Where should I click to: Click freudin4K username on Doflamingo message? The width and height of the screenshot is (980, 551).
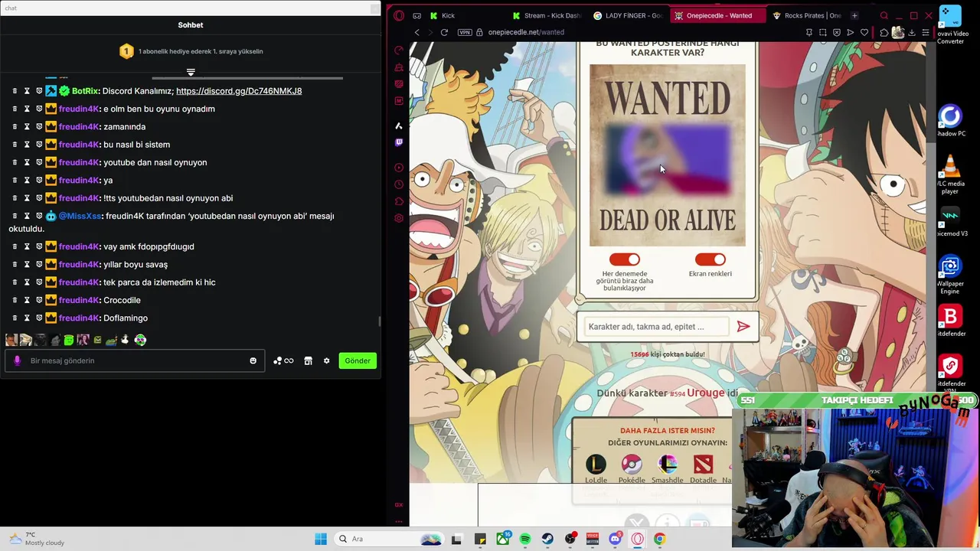tap(79, 318)
